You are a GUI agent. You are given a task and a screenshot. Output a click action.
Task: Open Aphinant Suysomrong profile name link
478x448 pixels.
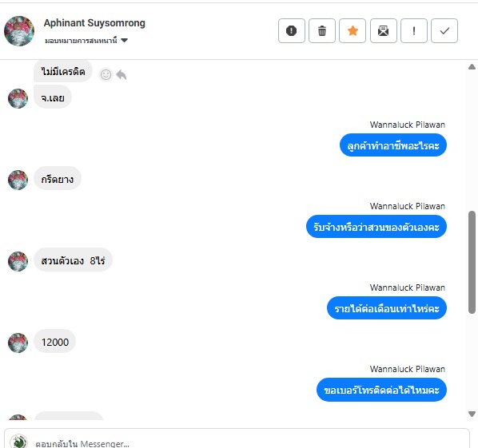tap(94, 23)
